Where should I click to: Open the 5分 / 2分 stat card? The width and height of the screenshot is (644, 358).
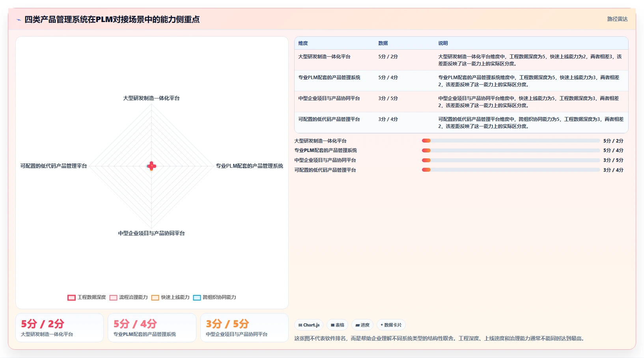tap(60, 328)
